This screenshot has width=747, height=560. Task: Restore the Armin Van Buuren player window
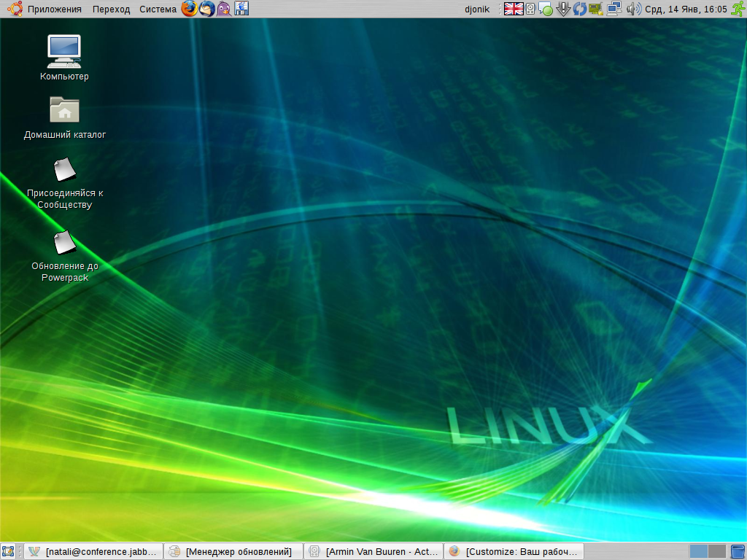click(373, 551)
